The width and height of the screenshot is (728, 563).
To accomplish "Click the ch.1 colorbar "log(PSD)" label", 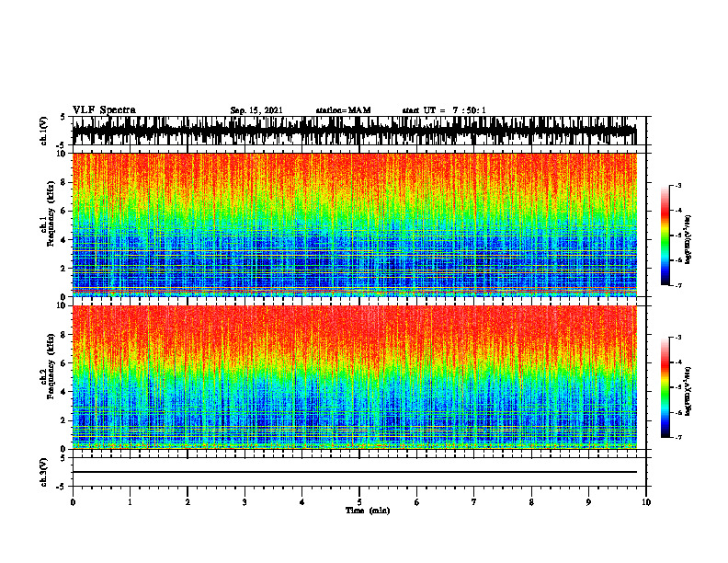I will pyautogui.click(x=688, y=239).
